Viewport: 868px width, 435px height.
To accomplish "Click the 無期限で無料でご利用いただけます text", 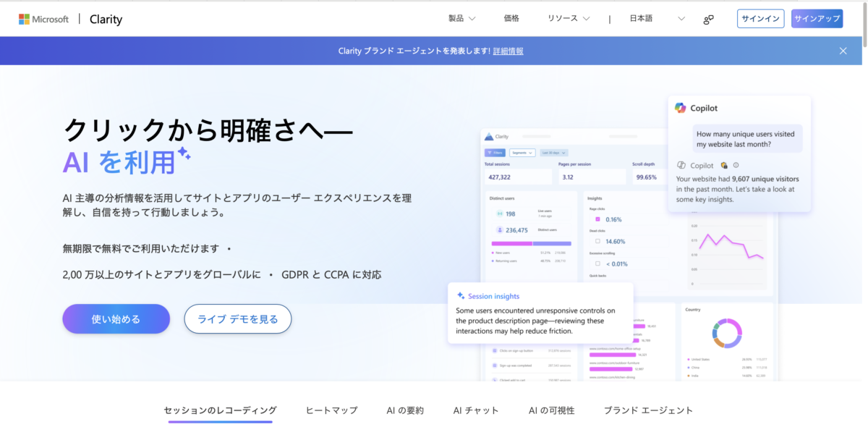I will click(x=141, y=248).
